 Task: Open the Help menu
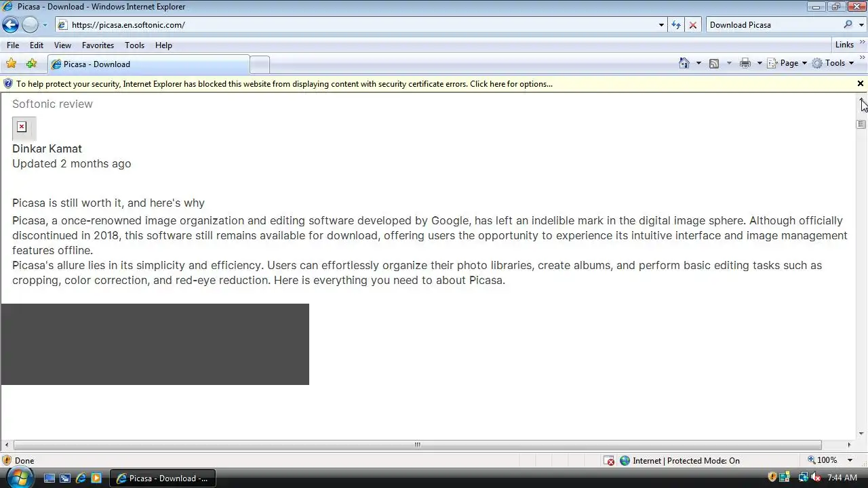pos(163,45)
